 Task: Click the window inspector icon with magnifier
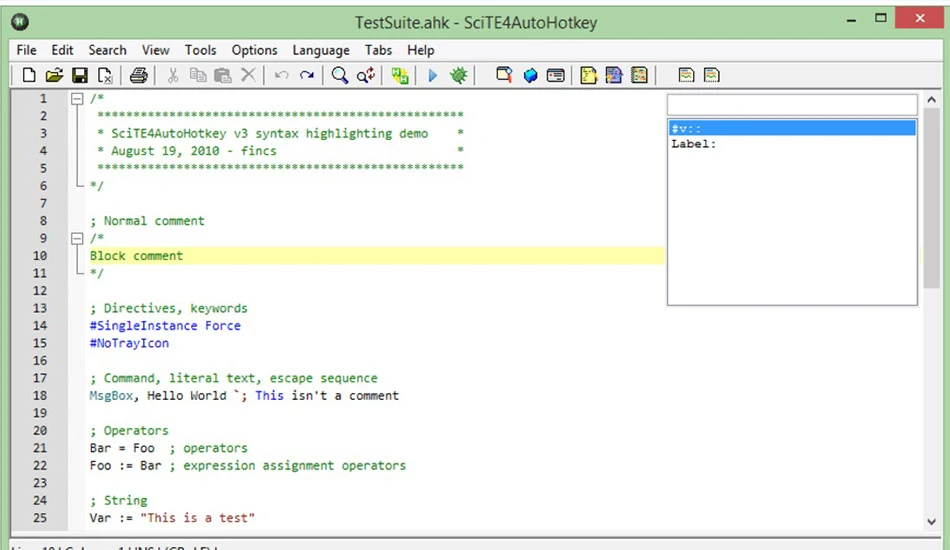point(504,75)
